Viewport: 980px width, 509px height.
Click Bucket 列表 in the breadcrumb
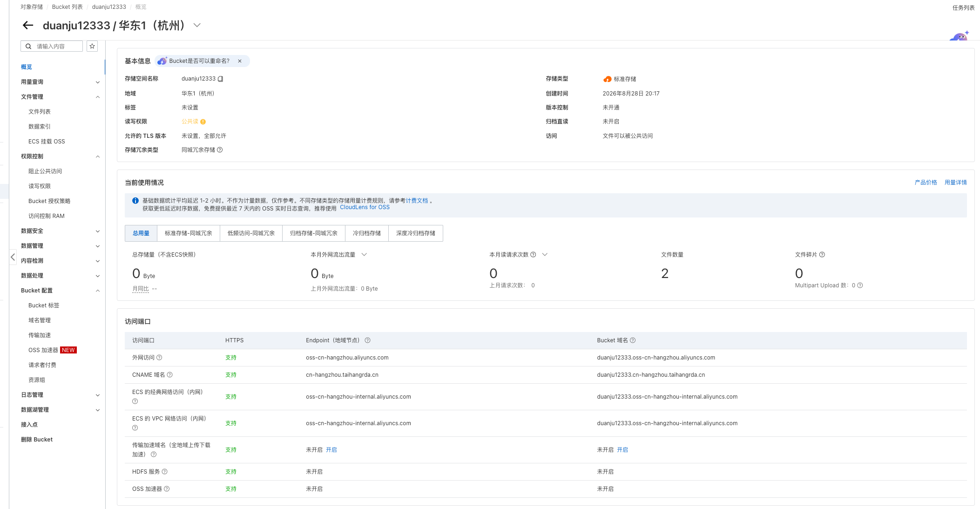pos(68,7)
